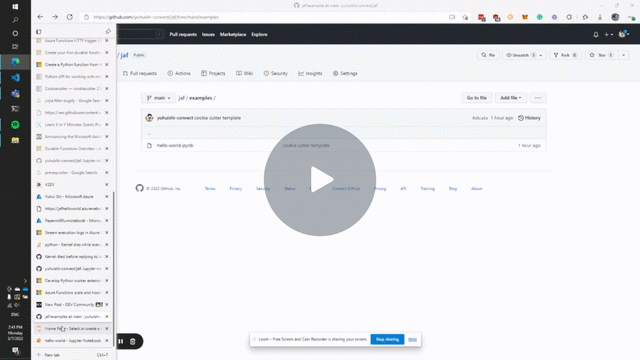View commit History
Screen dimensions: 640x360
[529, 118]
